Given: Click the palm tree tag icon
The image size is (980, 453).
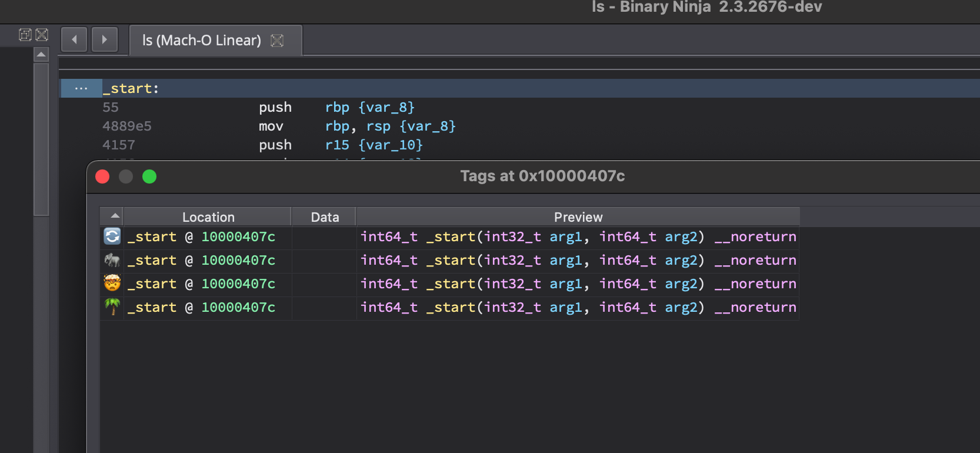Looking at the screenshot, I should click(112, 307).
